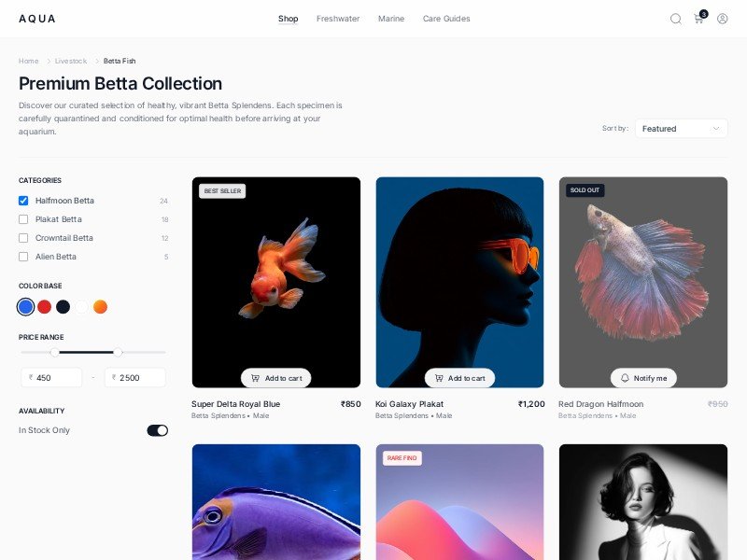Check the Plakat Betta checkbox

pyautogui.click(x=23, y=219)
